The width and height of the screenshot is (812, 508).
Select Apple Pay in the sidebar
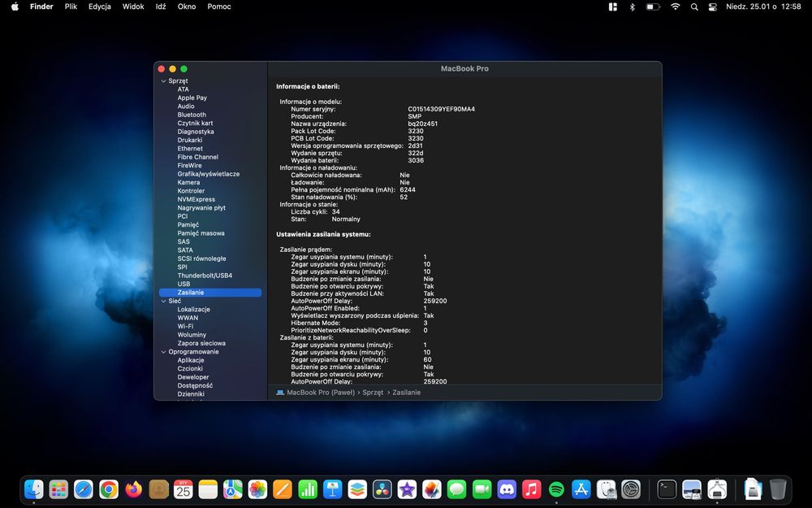pyautogui.click(x=192, y=98)
